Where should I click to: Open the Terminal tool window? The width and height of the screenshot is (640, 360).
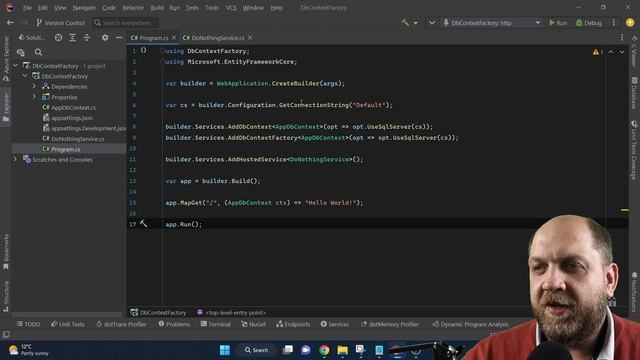point(216,324)
